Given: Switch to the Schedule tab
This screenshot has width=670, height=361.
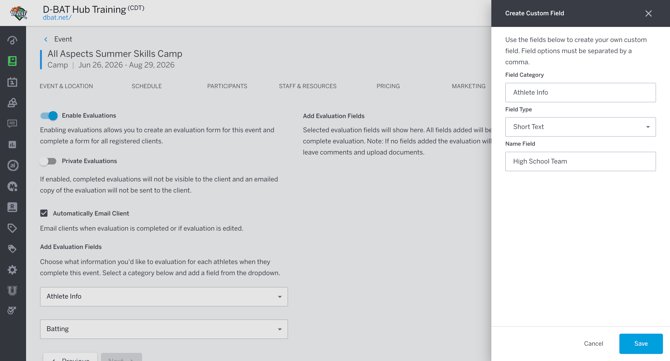Looking at the screenshot, I should tap(147, 86).
